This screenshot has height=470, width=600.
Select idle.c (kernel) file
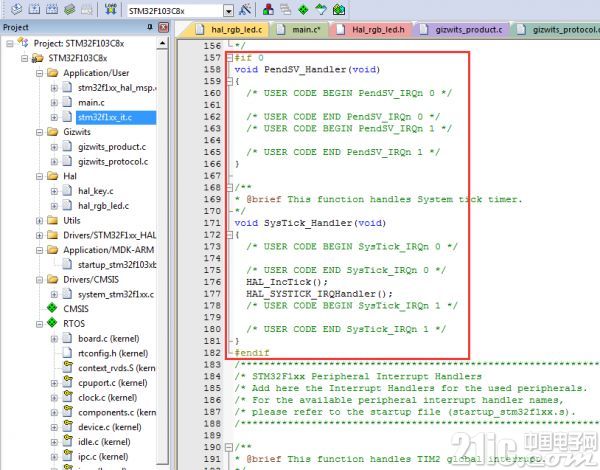(x=104, y=442)
